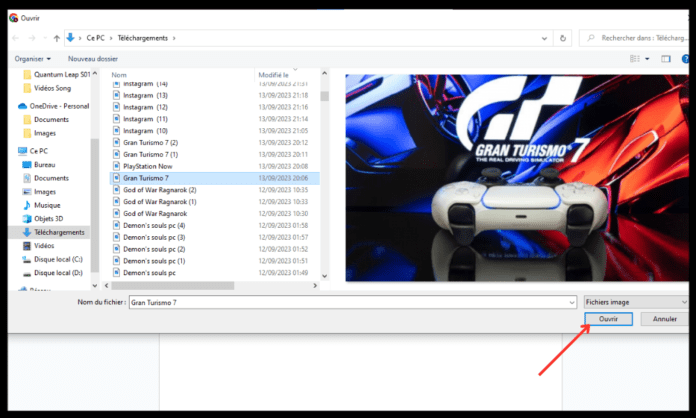
Task: Click the Back navigation arrow
Action: (16, 38)
